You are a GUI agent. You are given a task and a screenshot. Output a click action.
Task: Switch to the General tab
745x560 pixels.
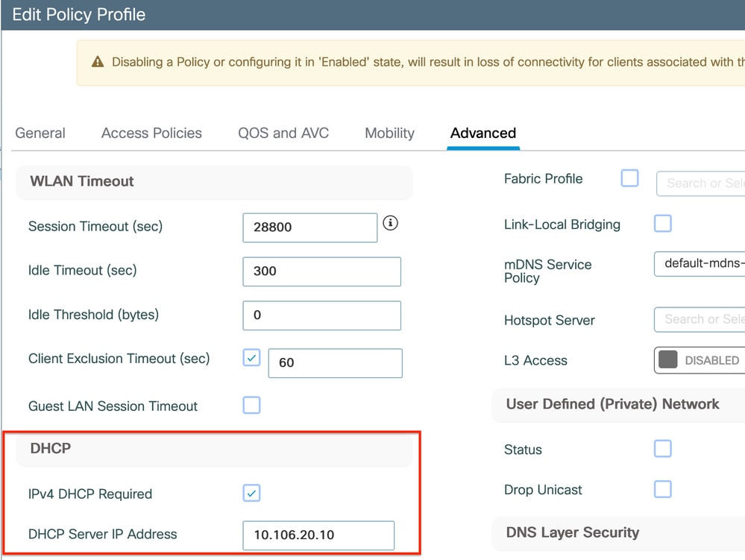(x=40, y=133)
